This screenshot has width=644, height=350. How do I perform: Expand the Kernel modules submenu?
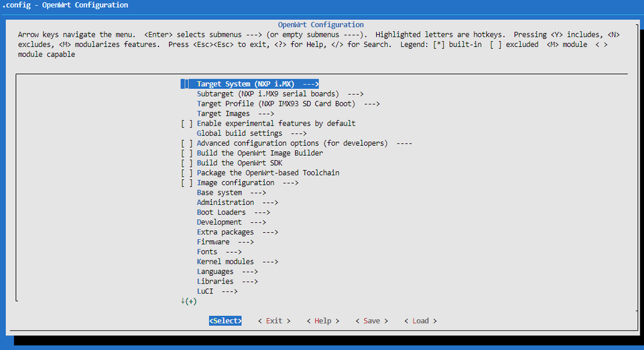237,261
